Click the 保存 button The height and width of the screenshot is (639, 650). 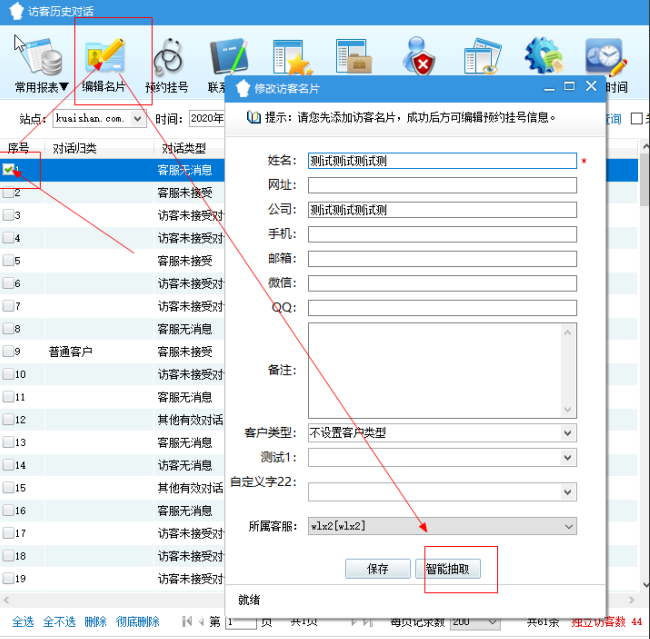pos(378,569)
